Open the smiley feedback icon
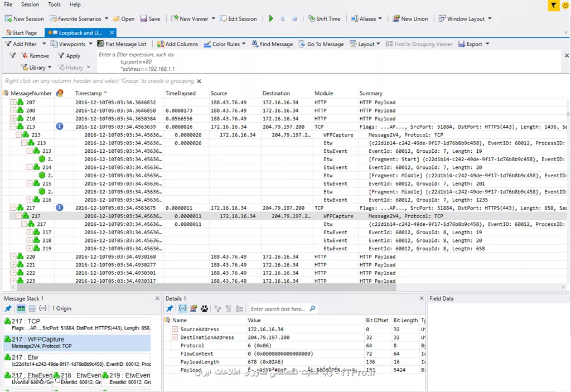The height and width of the screenshot is (392, 571). [566, 6]
